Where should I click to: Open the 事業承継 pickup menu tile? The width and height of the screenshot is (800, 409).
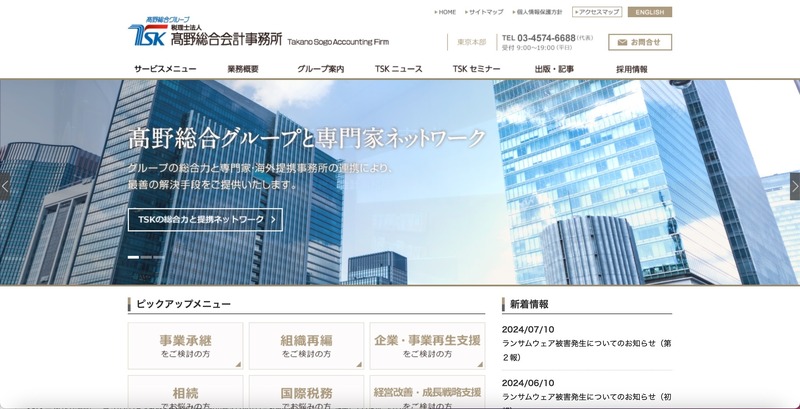(x=185, y=346)
